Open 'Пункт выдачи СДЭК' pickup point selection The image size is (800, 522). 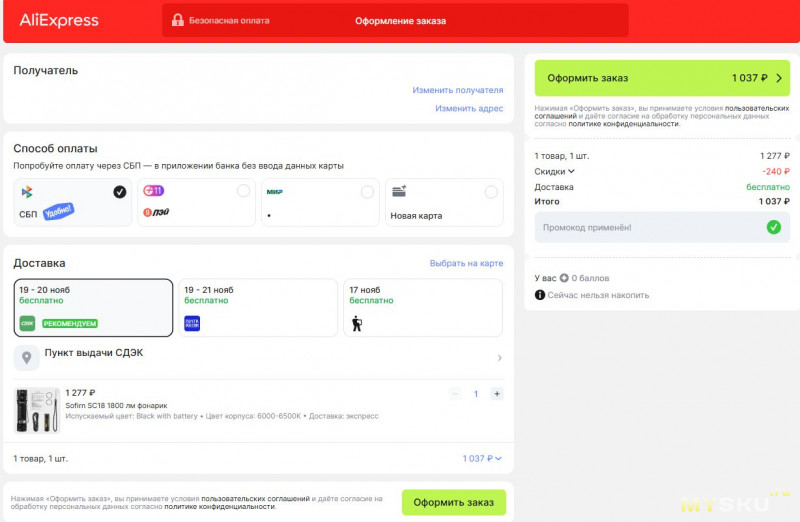pos(258,357)
